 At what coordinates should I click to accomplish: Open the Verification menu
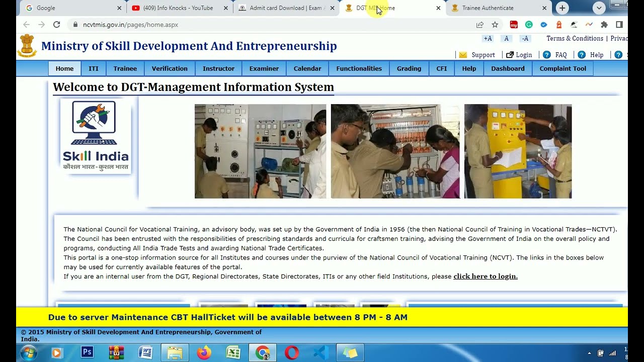170,68
